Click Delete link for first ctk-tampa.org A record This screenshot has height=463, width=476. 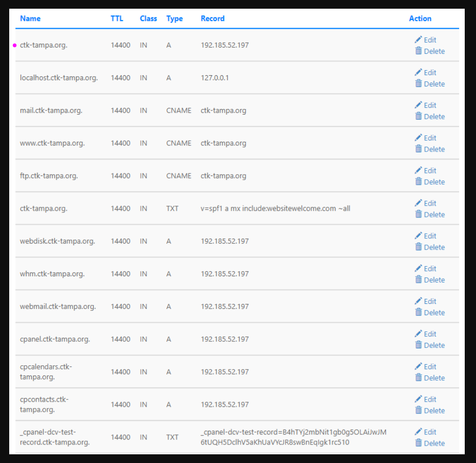pos(434,51)
